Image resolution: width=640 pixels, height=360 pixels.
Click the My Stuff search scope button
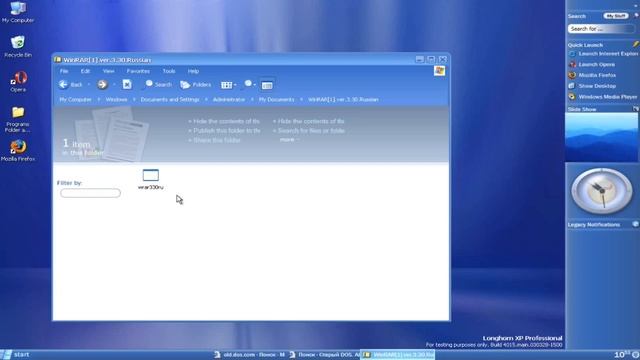point(616,16)
